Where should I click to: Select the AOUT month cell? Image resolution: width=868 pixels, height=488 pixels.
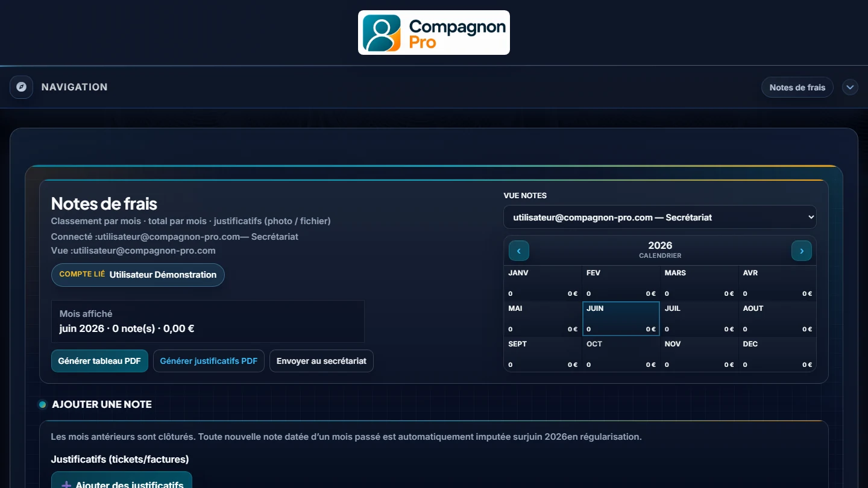click(778, 319)
